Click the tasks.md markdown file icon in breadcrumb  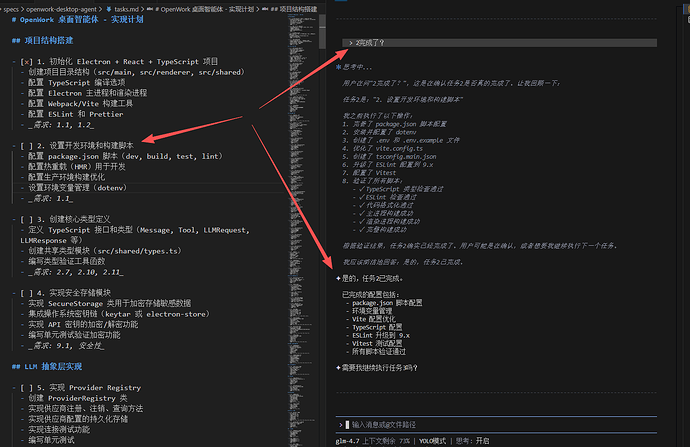108,9
